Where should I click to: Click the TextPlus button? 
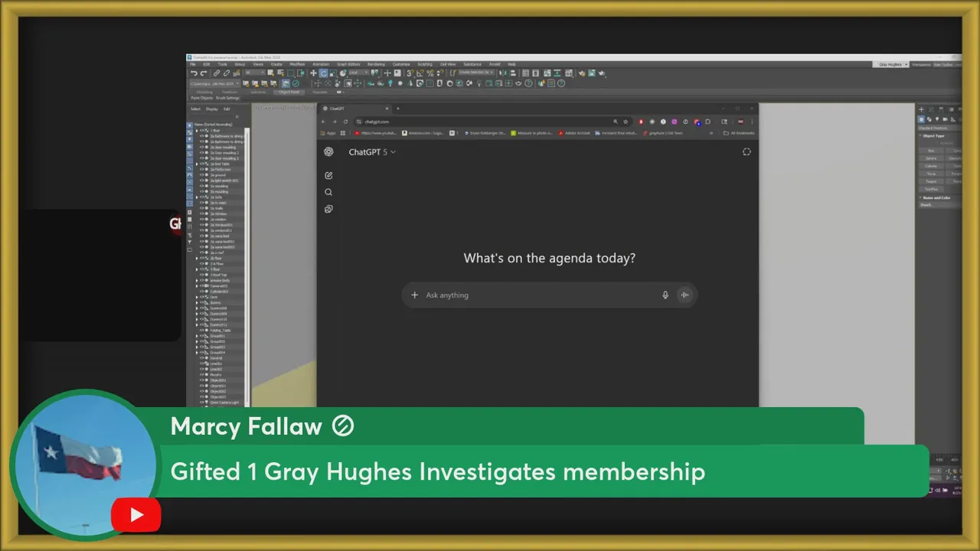pyautogui.click(x=931, y=189)
